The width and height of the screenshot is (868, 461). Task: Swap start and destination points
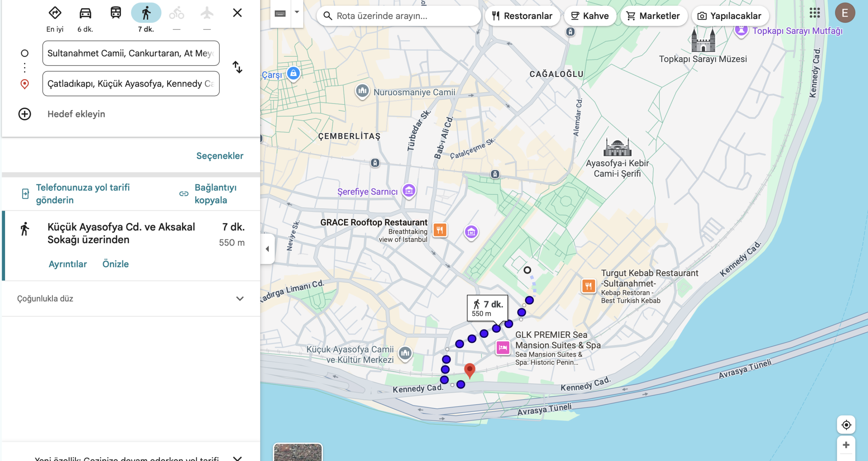(237, 67)
